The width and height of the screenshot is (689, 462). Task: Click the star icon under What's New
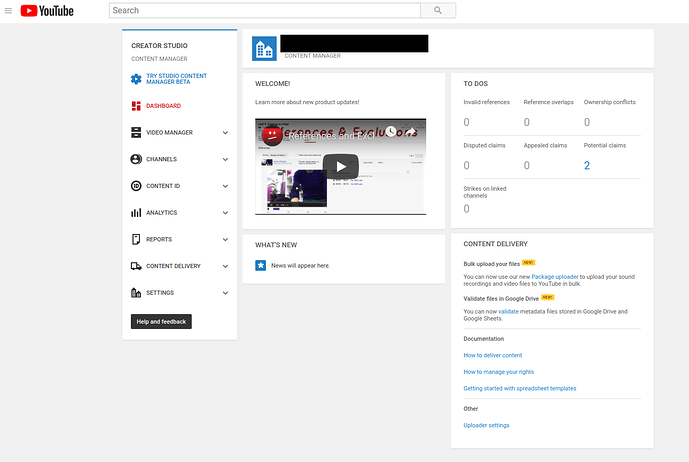coord(261,266)
